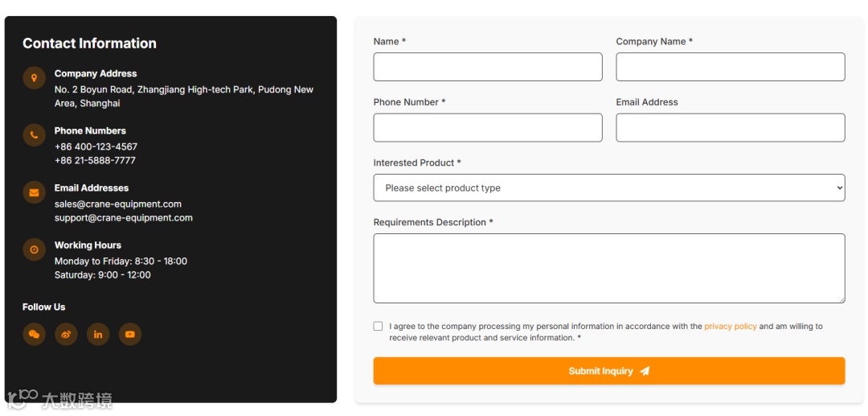Open the privacy policy link
The width and height of the screenshot is (868, 416).
[x=730, y=327]
